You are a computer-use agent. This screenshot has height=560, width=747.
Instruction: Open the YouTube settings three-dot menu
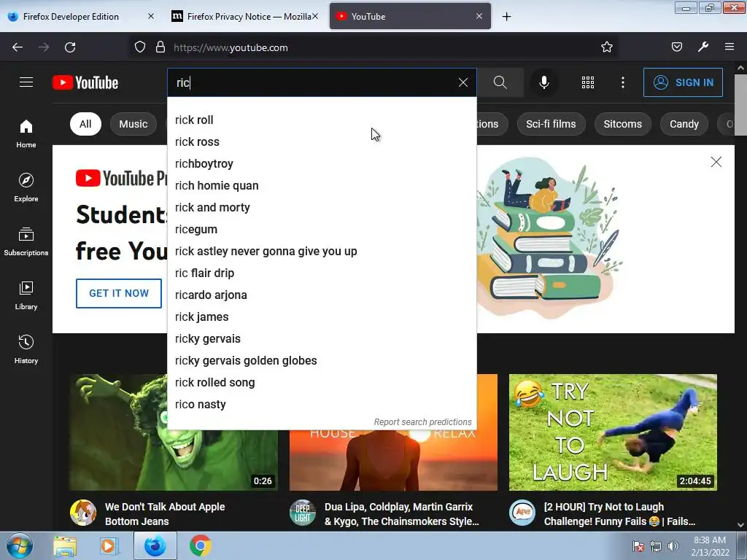623,82
